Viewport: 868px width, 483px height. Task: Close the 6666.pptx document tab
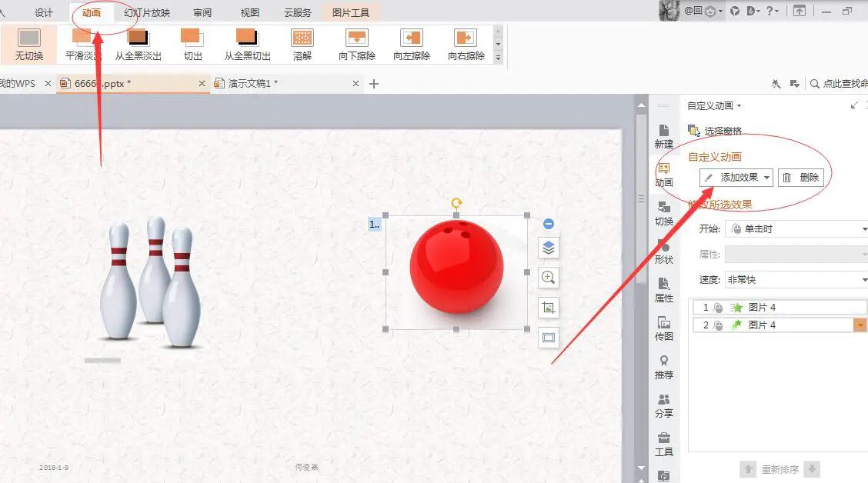[x=202, y=84]
